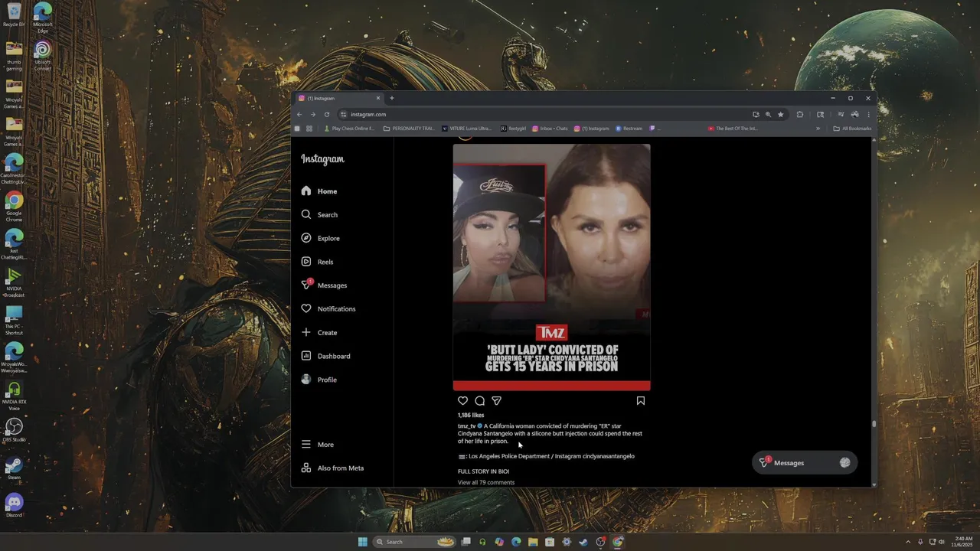Expand the More hamburger menu
This screenshot has height=551, width=980.
click(318, 445)
